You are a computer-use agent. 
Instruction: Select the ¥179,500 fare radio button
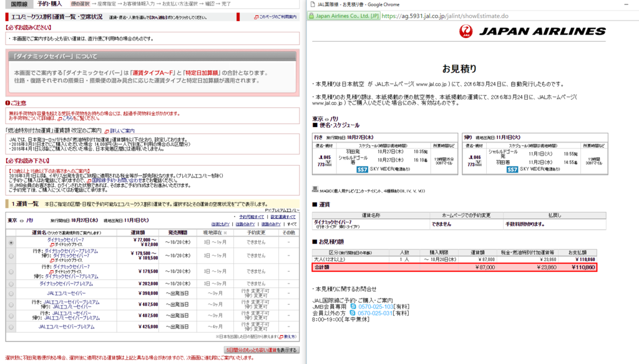(11, 272)
